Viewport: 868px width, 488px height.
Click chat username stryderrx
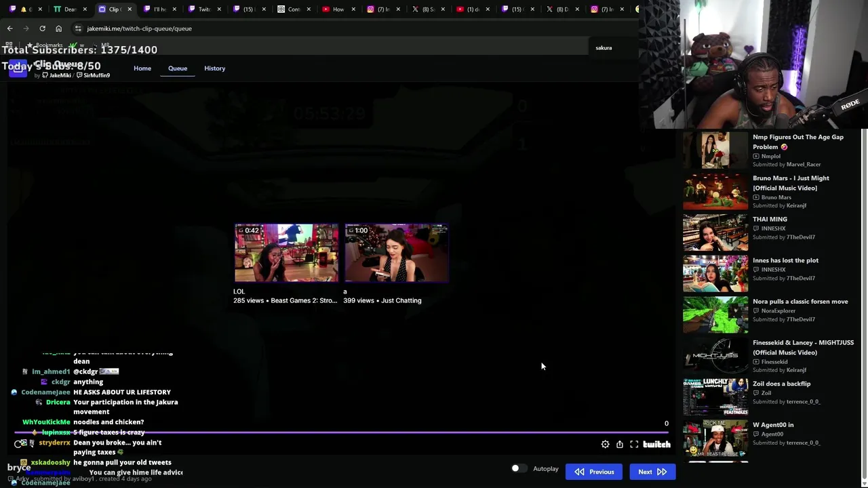coord(54,443)
